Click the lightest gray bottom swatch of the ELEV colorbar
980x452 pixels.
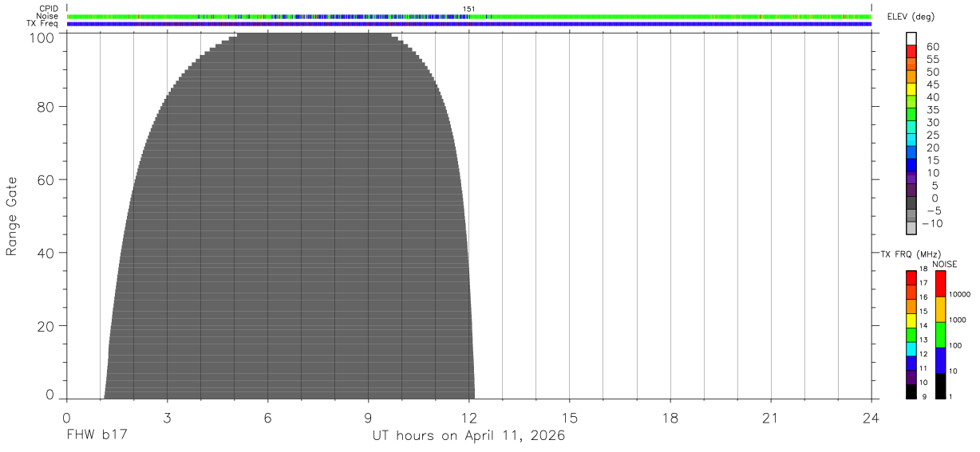(911, 228)
